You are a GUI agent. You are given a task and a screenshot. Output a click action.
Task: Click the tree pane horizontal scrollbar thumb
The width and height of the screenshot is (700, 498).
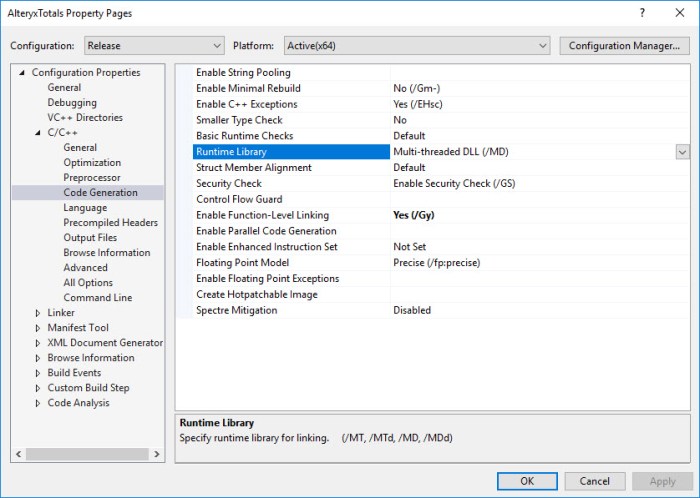pyautogui.click(x=87, y=454)
